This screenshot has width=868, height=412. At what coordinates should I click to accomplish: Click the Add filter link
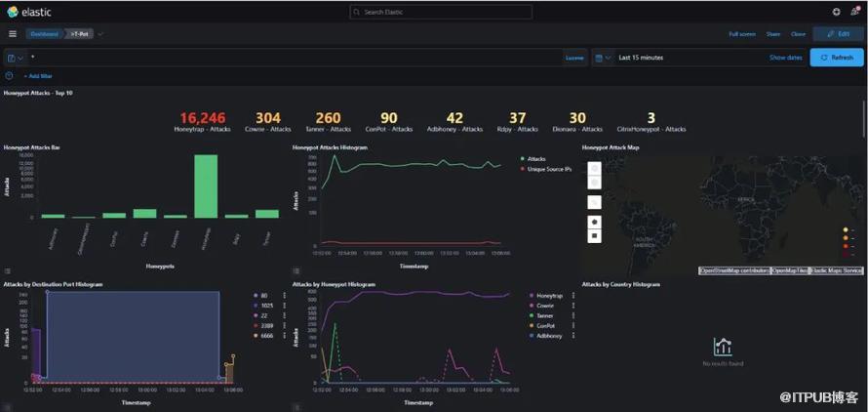[40, 75]
